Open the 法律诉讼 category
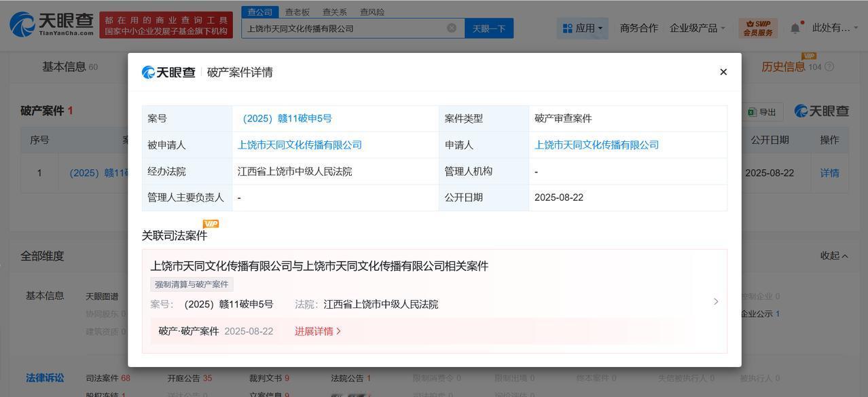868x397 pixels. [45, 378]
